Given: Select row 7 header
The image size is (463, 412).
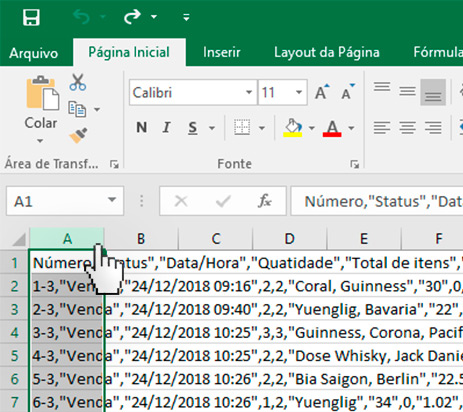Looking at the screenshot, I should (14, 402).
